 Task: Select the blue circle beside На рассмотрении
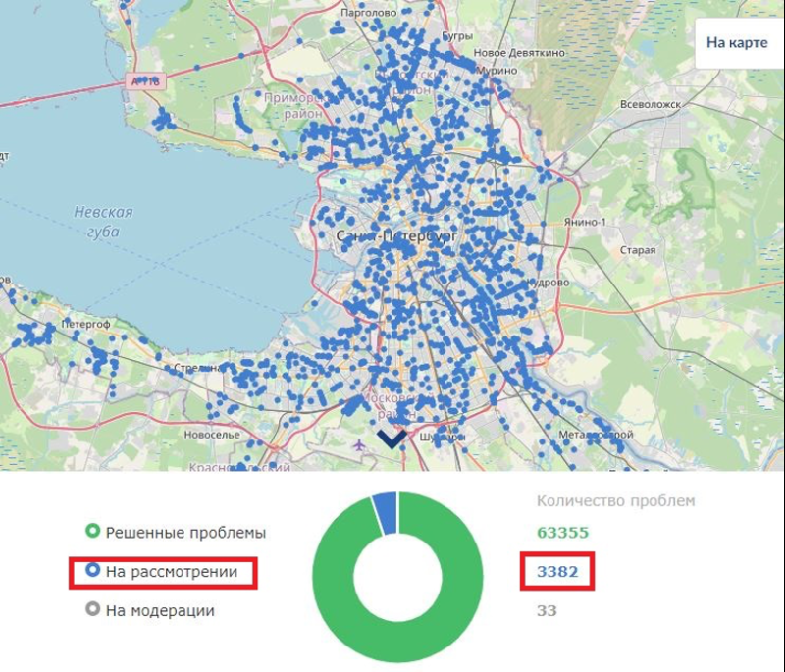click(x=93, y=571)
